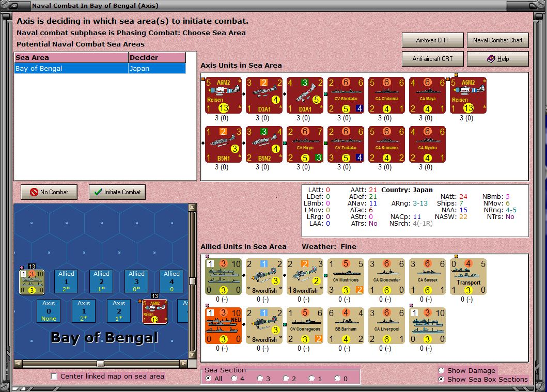547x392 pixels.
Task: Click the Sea Area column header
Action: coord(71,57)
